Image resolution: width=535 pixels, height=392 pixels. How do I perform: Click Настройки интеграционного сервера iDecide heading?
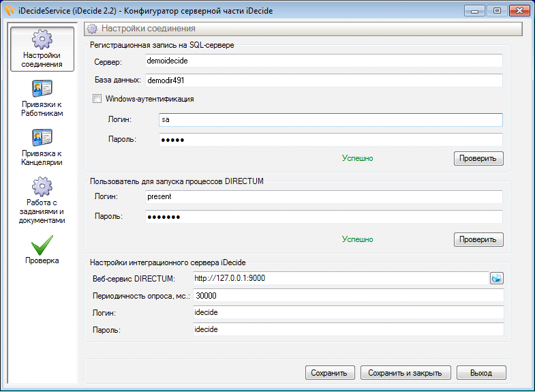(x=168, y=262)
